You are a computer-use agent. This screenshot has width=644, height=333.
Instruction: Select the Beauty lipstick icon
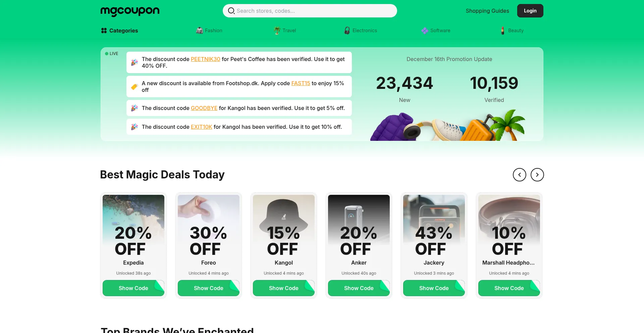coord(502,31)
